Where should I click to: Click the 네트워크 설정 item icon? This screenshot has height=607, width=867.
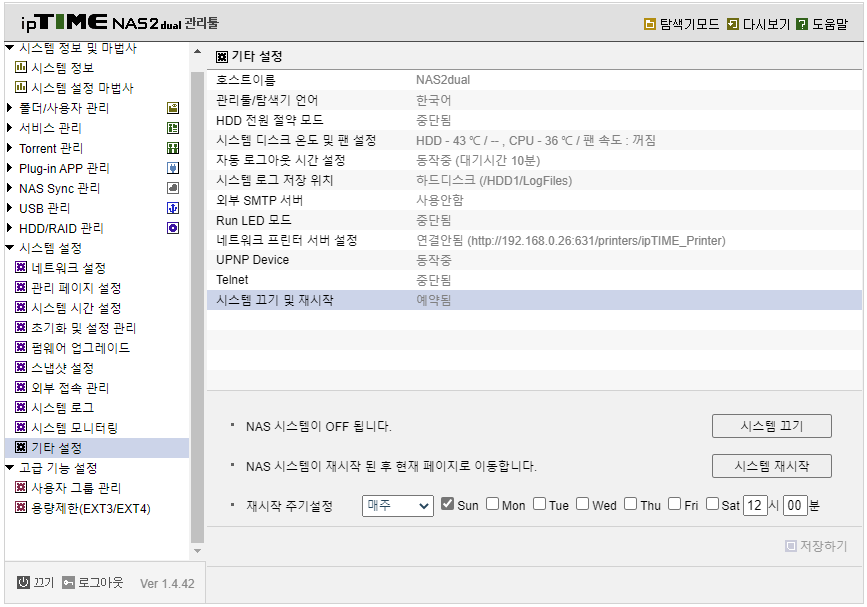tap(21, 268)
